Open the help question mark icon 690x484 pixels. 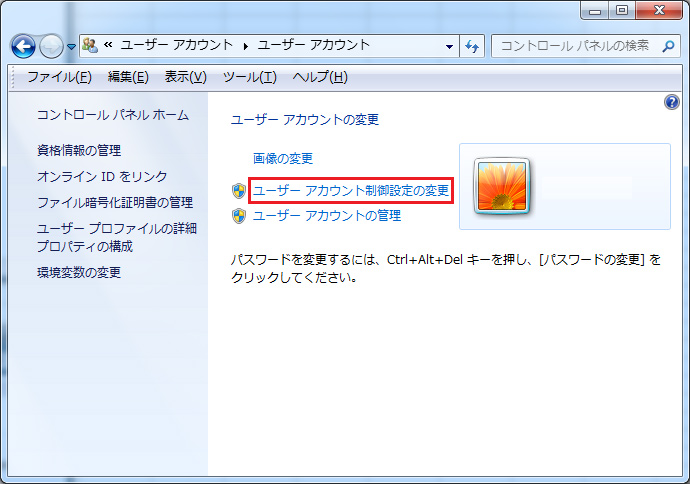coord(672,102)
